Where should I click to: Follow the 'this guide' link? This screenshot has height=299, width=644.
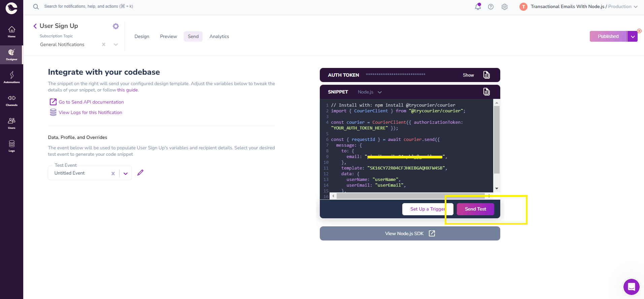(128, 90)
